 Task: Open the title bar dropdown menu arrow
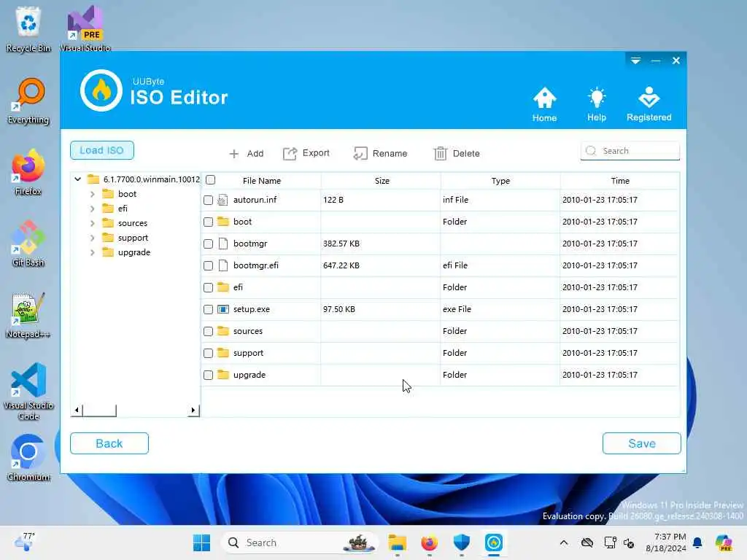[x=635, y=61]
